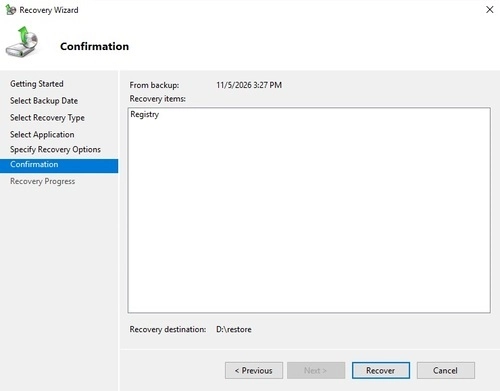Click the Recovery destination label
The height and width of the screenshot is (391, 500).
[168, 329]
